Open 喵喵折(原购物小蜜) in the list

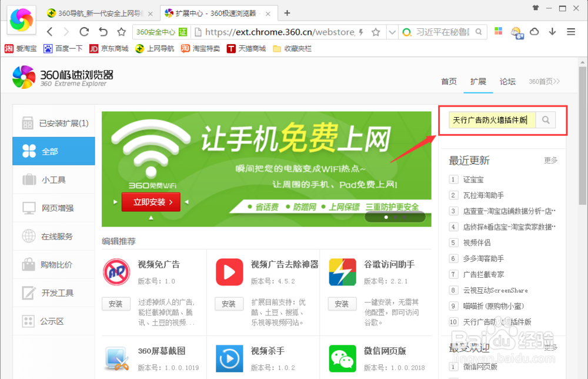click(493, 306)
